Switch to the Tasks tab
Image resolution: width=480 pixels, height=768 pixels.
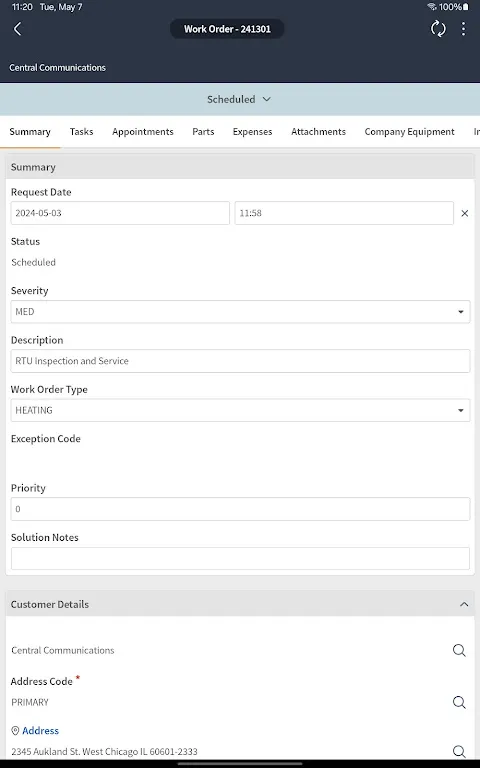tap(81, 132)
